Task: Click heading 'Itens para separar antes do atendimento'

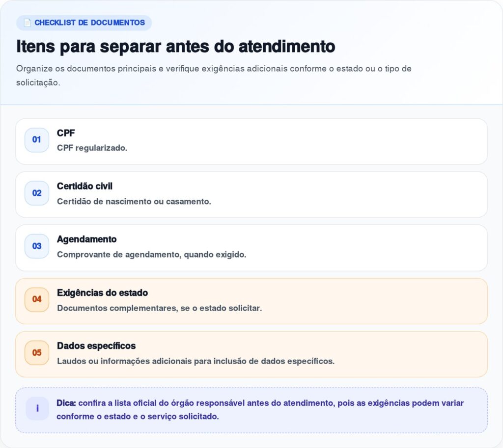Action: (175, 47)
